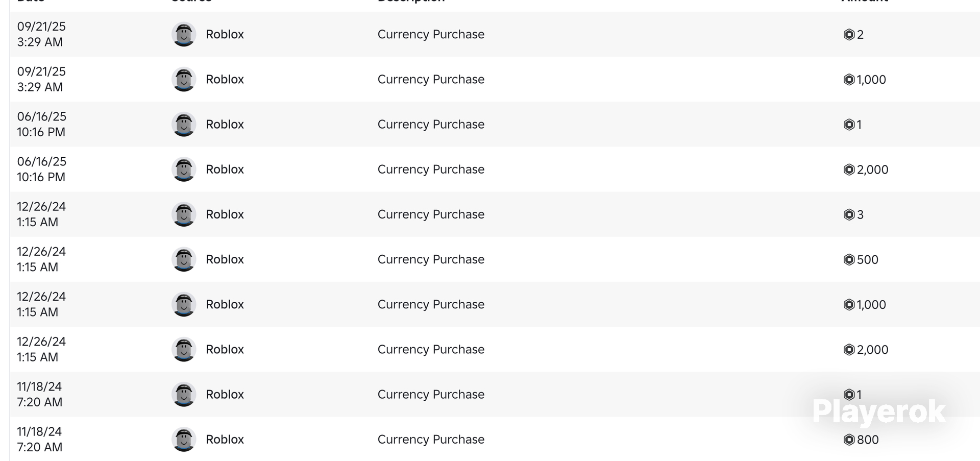Click the 11/18/24 7:20 AM date in the 800 row
Viewport: 980px width, 461px height.
point(39,439)
